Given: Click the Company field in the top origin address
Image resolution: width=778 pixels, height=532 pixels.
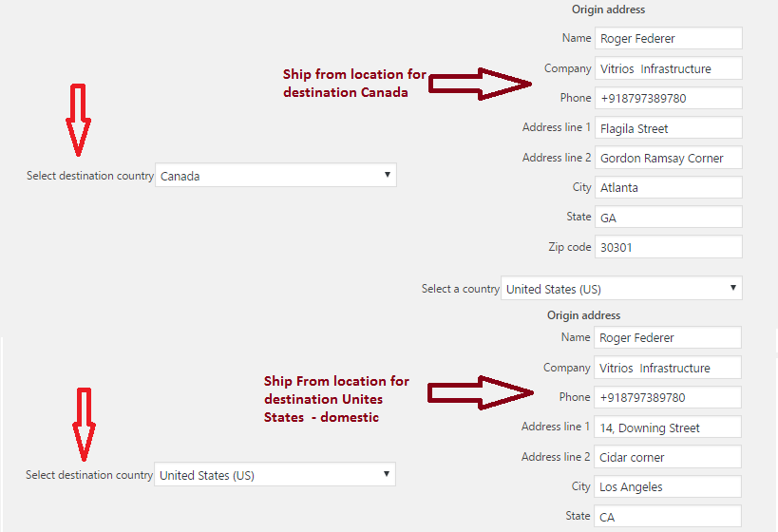Looking at the screenshot, I should point(669,68).
